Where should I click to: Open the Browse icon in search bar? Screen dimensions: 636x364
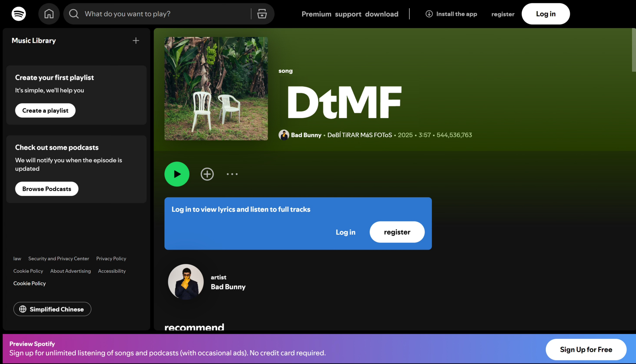262,14
